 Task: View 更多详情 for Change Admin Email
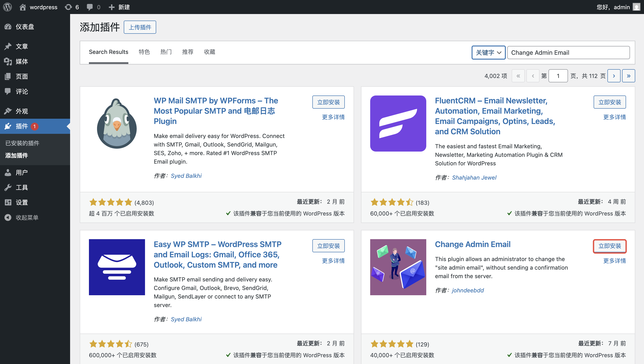coord(614,260)
